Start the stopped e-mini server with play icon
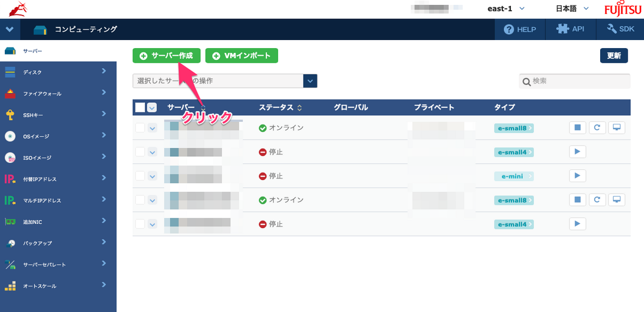Viewport: 644px width, 312px height. pyautogui.click(x=577, y=176)
